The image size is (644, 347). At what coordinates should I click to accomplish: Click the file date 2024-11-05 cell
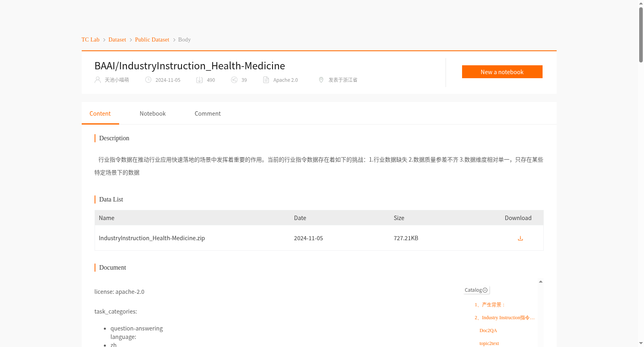point(308,238)
